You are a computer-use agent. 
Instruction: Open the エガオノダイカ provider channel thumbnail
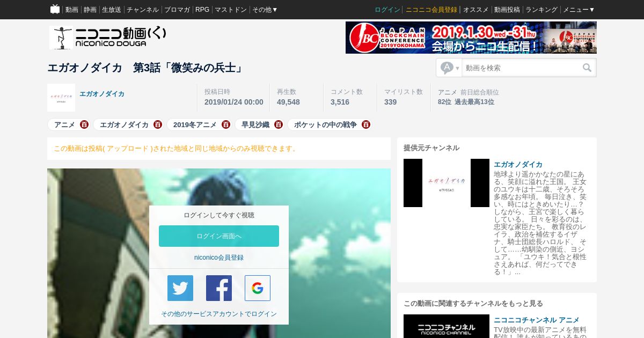point(447,183)
